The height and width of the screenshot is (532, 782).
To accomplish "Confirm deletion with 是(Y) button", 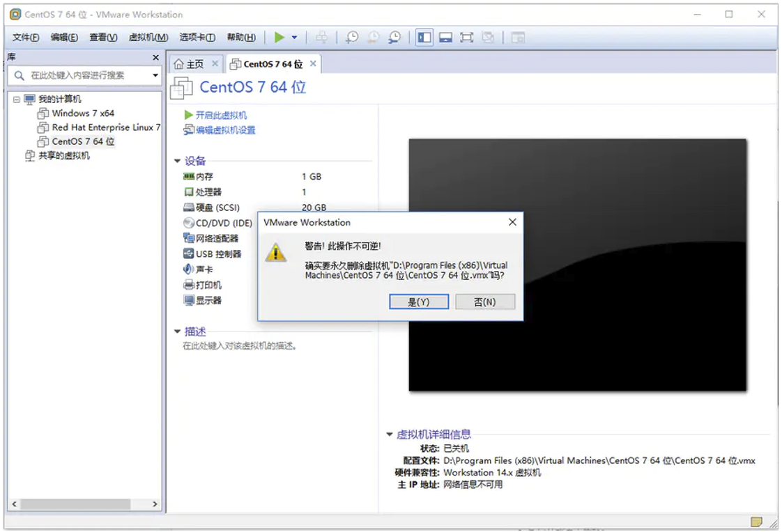I will (419, 302).
